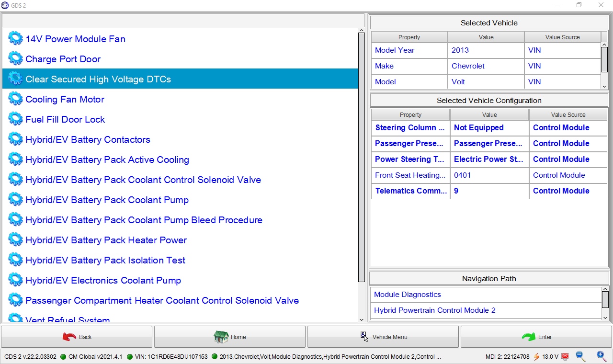Viewport: 613px width, 364px height.
Task: Click the red envelope icon in status bar
Action: (565, 356)
